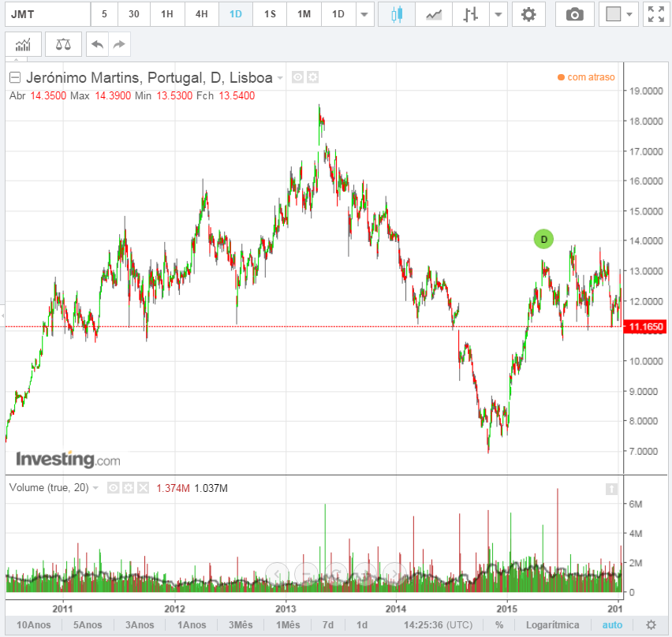Enter fullscreen mode with expand icon
The height and width of the screenshot is (637, 672).
pyautogui.click(x=655, y=14)
